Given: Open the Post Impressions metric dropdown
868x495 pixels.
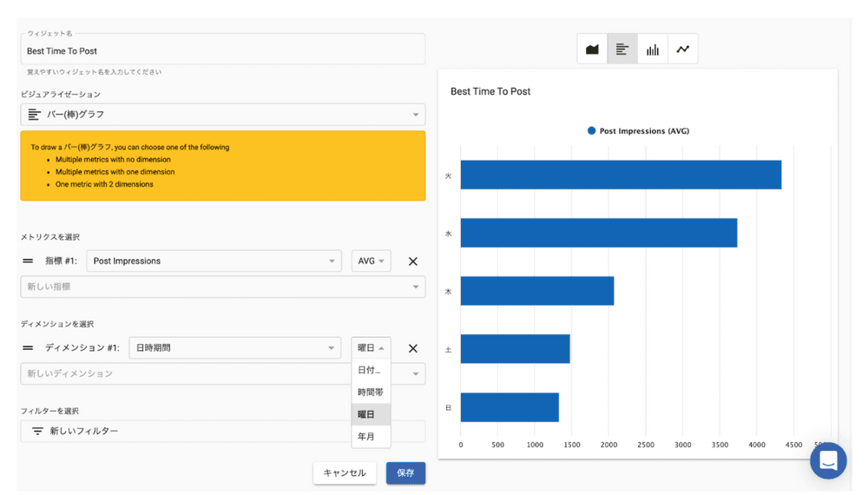Looking at the screenshot, I should (214, 261).
